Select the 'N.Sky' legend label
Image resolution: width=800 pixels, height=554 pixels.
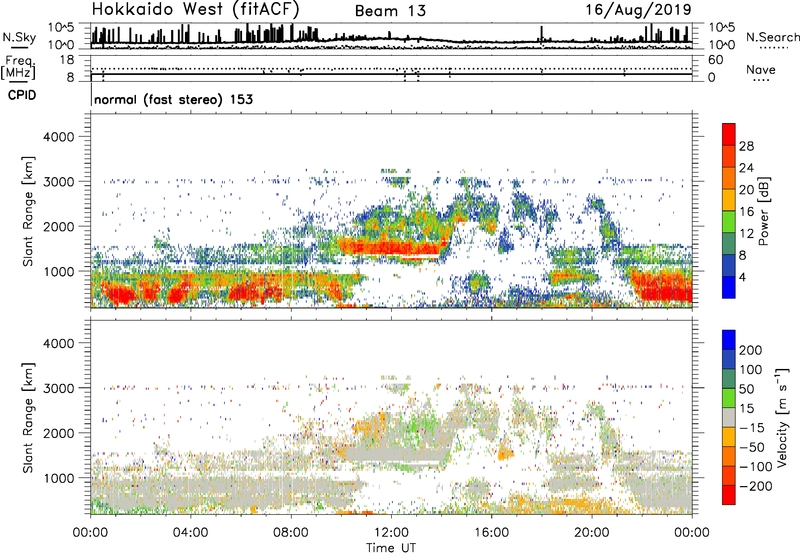coord(19,37)
